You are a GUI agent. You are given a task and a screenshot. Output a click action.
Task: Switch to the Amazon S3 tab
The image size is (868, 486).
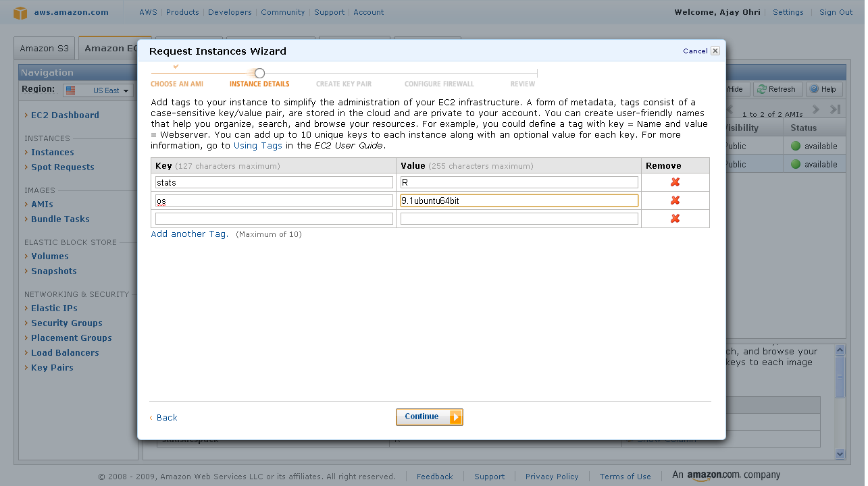pyautogui.click(x=44, y=49)
